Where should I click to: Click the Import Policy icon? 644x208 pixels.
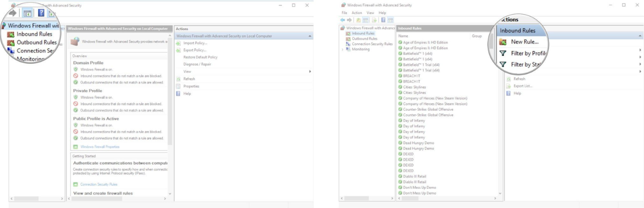(x=178, y=43)
